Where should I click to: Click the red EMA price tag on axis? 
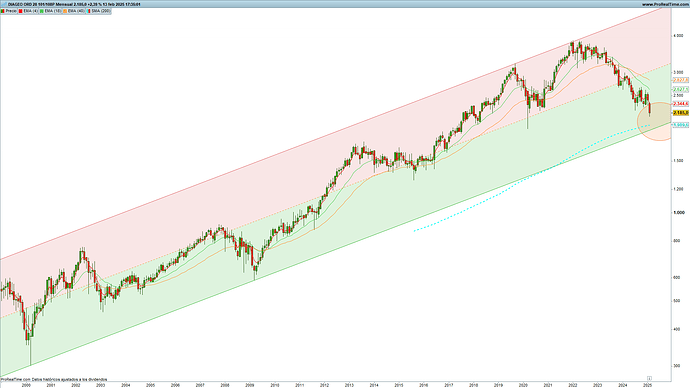[681, 104]
